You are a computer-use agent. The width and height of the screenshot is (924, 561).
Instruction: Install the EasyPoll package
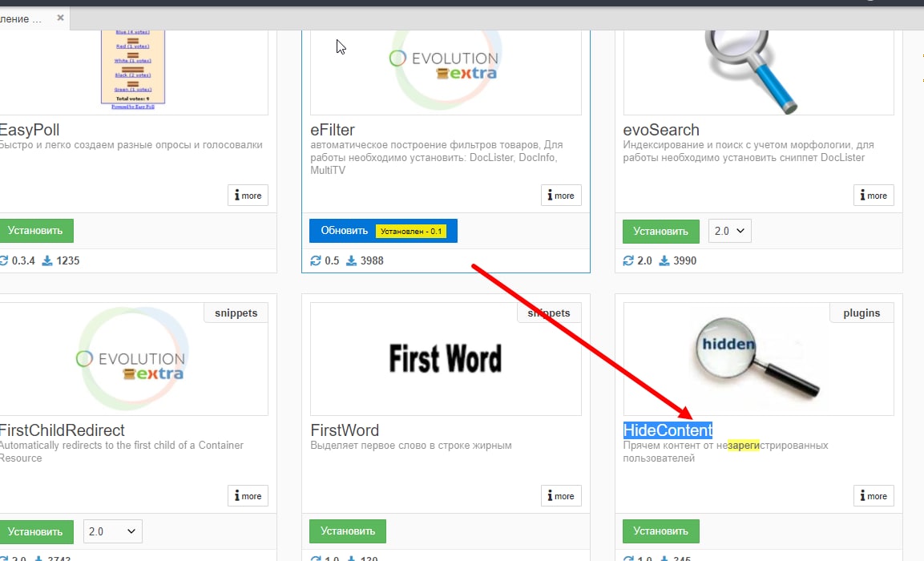(35, 231)
